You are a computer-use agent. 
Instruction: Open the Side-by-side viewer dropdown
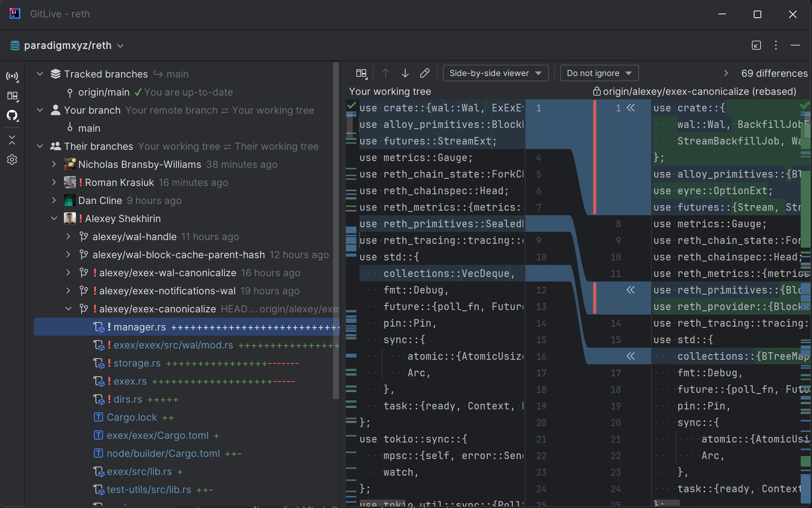coord(495,73)
